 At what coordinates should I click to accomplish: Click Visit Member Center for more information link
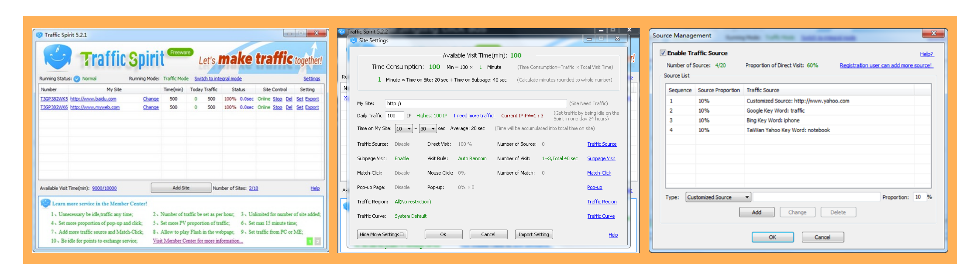(198, 241)
